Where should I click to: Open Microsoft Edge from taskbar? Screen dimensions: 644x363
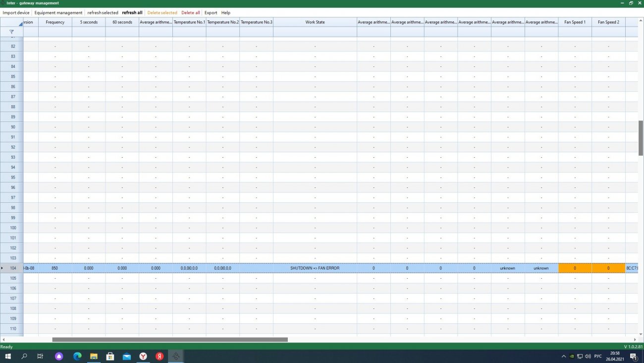[77, 356]
